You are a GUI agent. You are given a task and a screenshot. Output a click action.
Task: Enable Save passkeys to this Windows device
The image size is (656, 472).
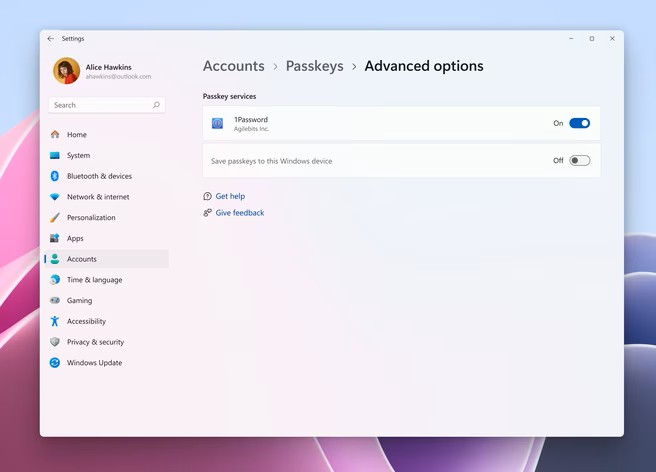[x=579, y=160]
